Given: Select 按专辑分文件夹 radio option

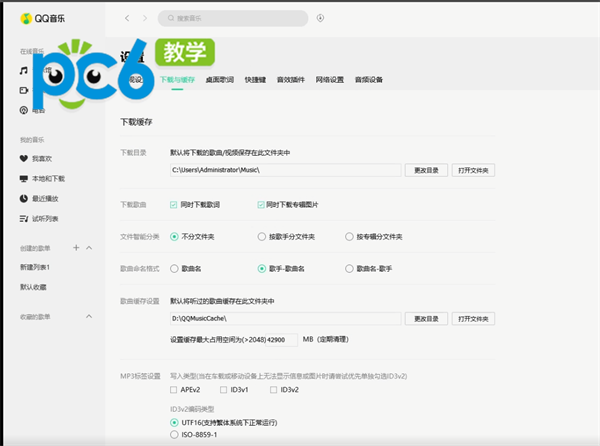Looking at the screenshot, I should [x=349, y=237].
